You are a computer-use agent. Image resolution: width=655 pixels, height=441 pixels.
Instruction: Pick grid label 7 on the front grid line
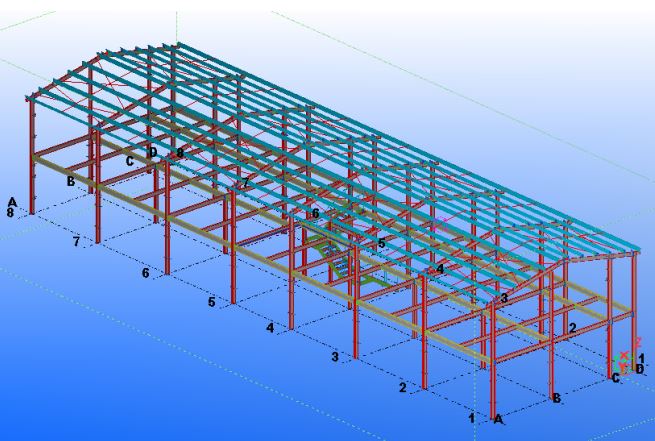75,243
